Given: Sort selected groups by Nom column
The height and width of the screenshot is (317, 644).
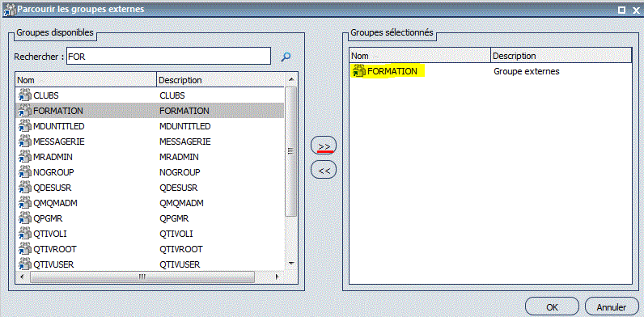Looking at the screenshot, I should click(x=420, y=56).
